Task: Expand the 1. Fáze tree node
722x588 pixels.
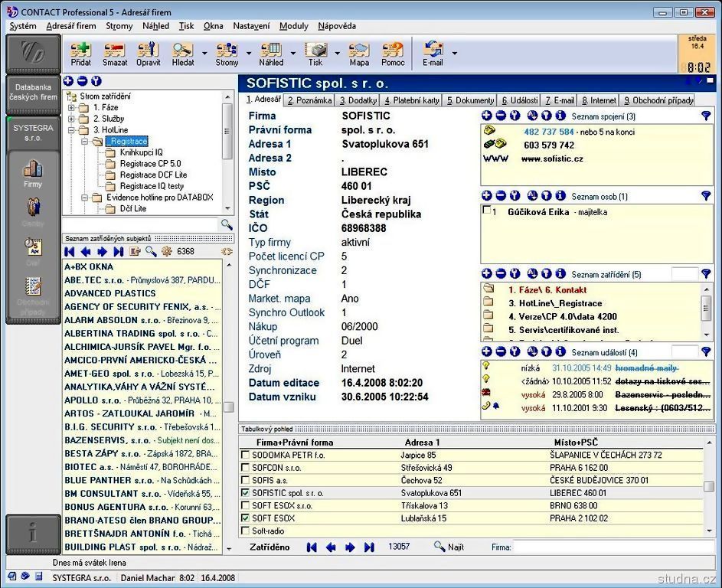Action: [72, 108]
